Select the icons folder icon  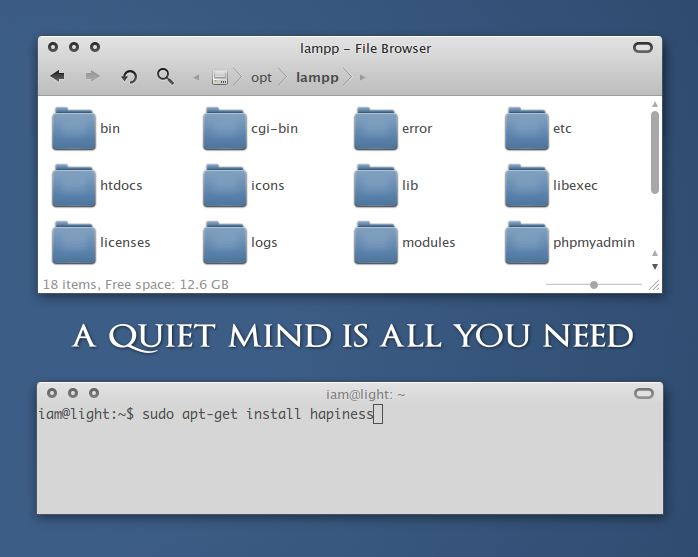point(225,185)
